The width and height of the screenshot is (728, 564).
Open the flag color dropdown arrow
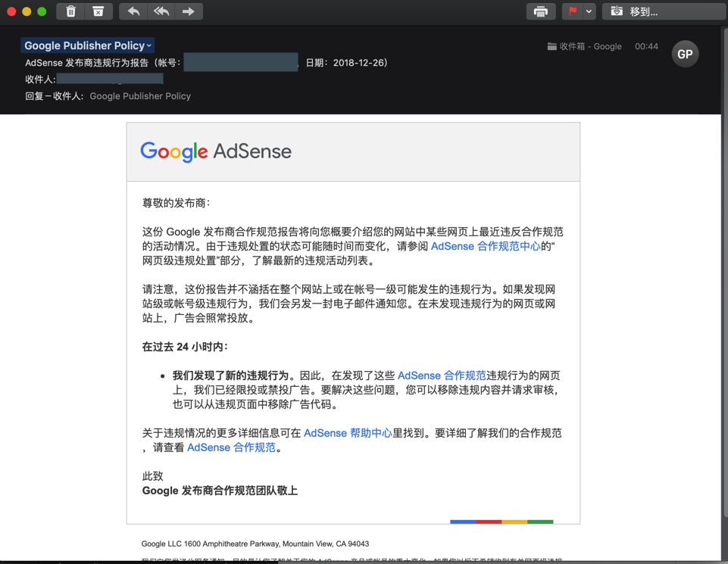pyautogui.click(x=589, y=11)
